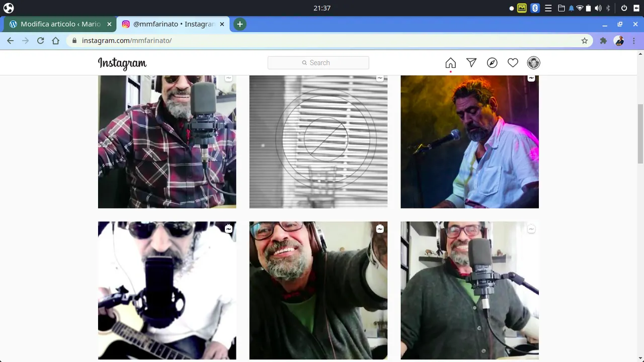Open Wi-Fi network settings tray icon
644x362 pixels.
[x=580, y=8]
